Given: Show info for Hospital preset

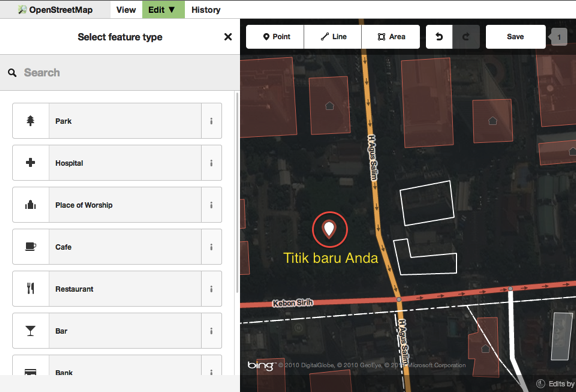Looking at the screenshot, I should pyautogui.click(x=211, y=163).
